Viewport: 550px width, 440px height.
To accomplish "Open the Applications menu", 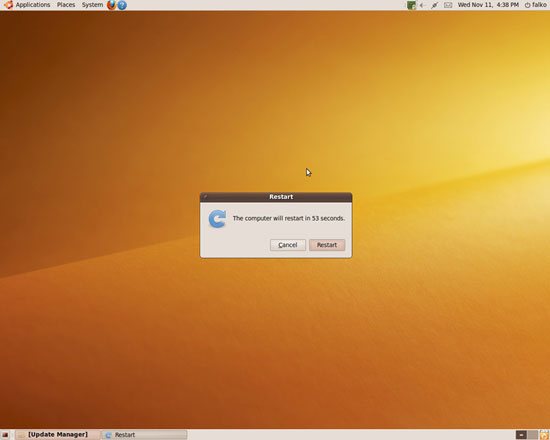I will pos(33,5).
